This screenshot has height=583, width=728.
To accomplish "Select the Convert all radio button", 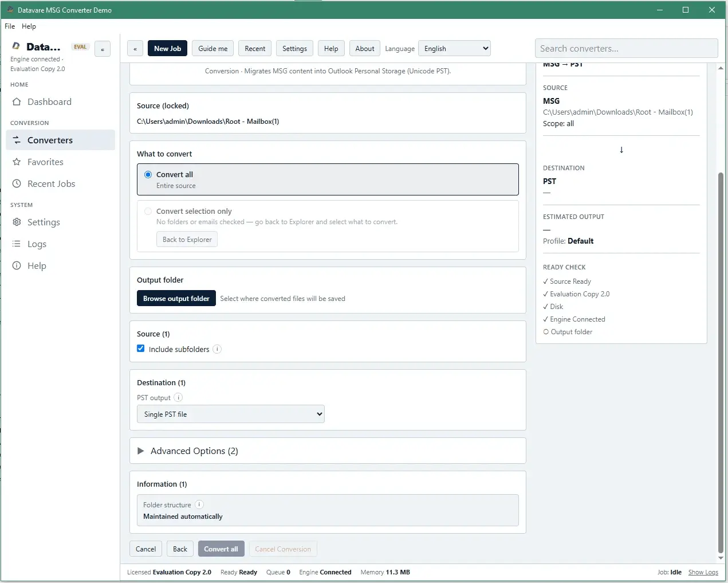I will point(148,174).
